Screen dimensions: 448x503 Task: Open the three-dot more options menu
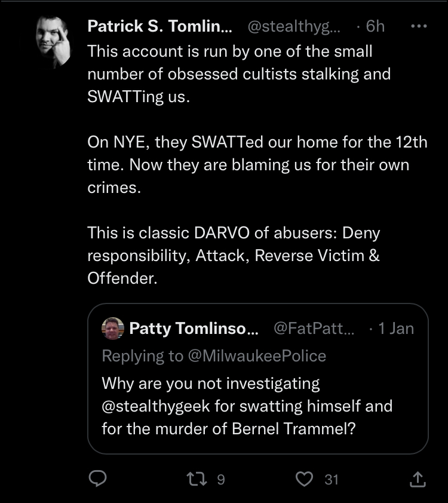click(419, 26)
